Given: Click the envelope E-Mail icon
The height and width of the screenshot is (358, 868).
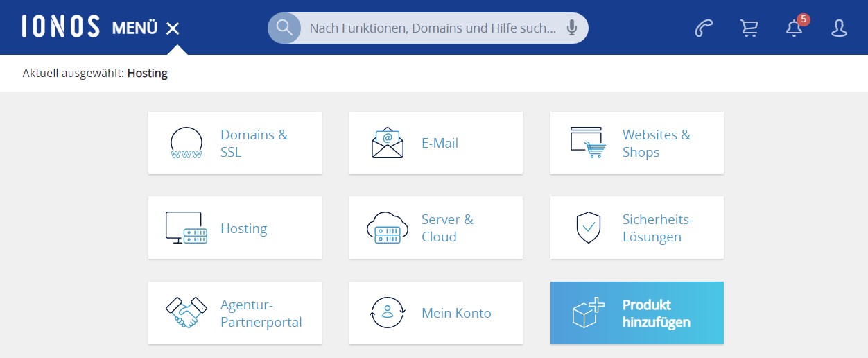Looking at the screenshot, I should [x=387, y=143].
